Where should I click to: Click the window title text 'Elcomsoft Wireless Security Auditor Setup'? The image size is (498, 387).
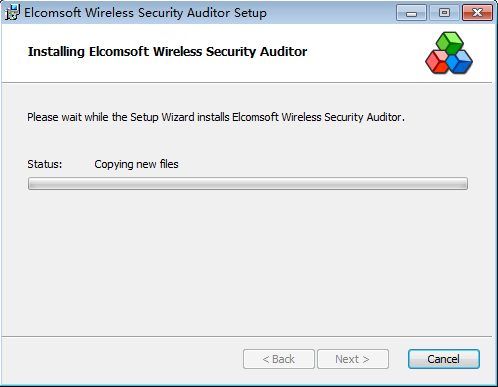[x=145, y=13]
